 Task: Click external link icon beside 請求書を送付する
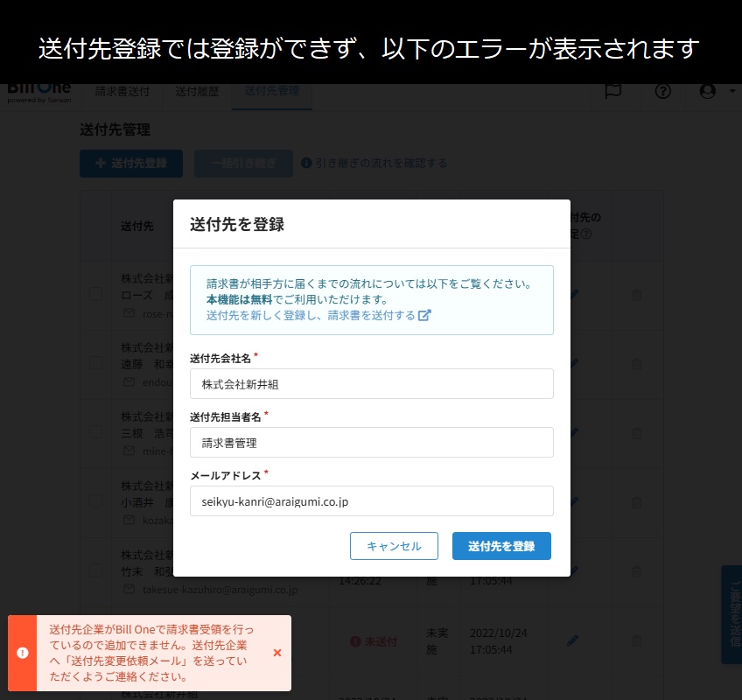tap(424, 315)
